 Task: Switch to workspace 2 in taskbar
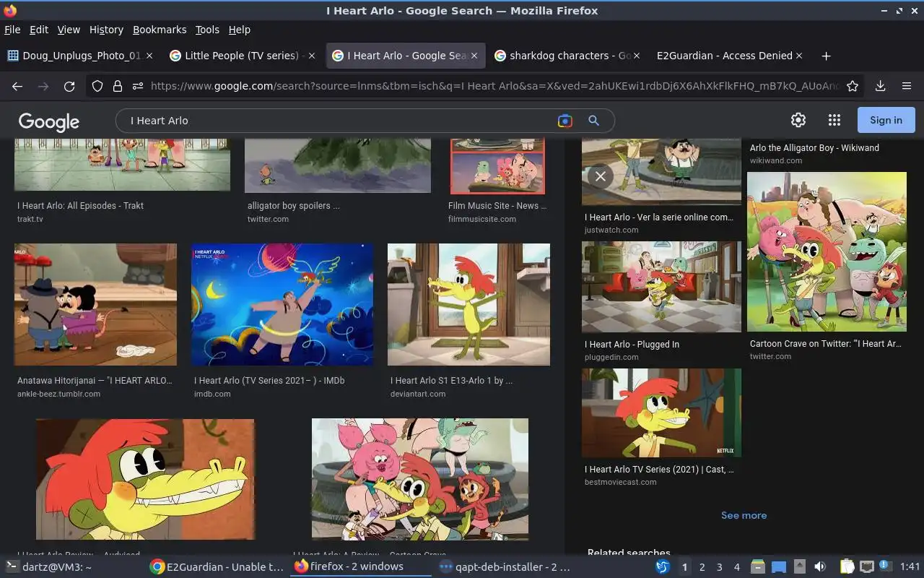pyautogui.click(x=702, y=567)
